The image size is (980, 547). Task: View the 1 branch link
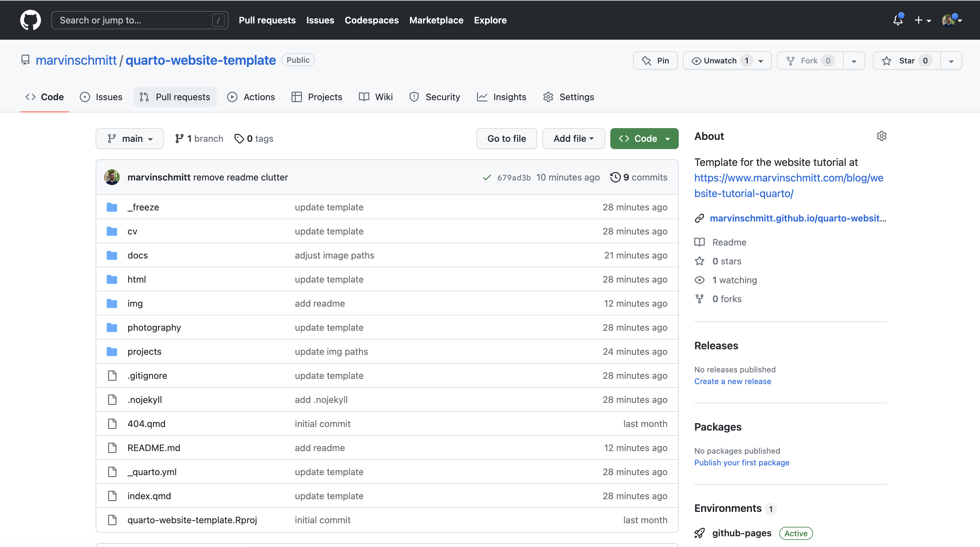point(199,139)
